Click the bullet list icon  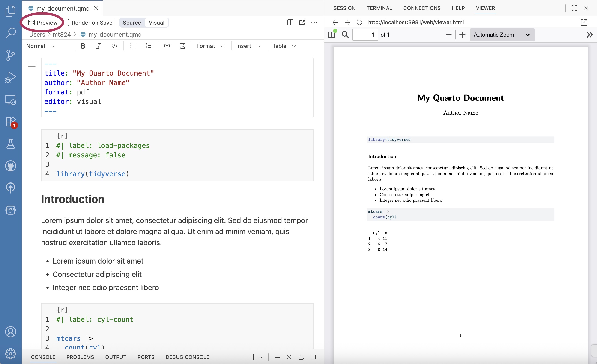[133, 46]
